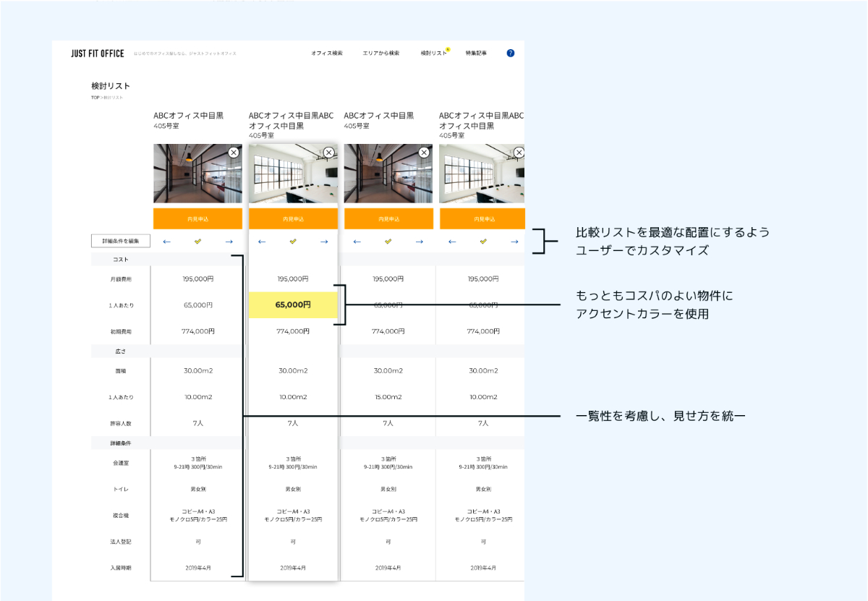Image resolution: width=868 pixels, height=601 pixels.
Task: Click the blue help question mark icon
Action: (511, 54)
